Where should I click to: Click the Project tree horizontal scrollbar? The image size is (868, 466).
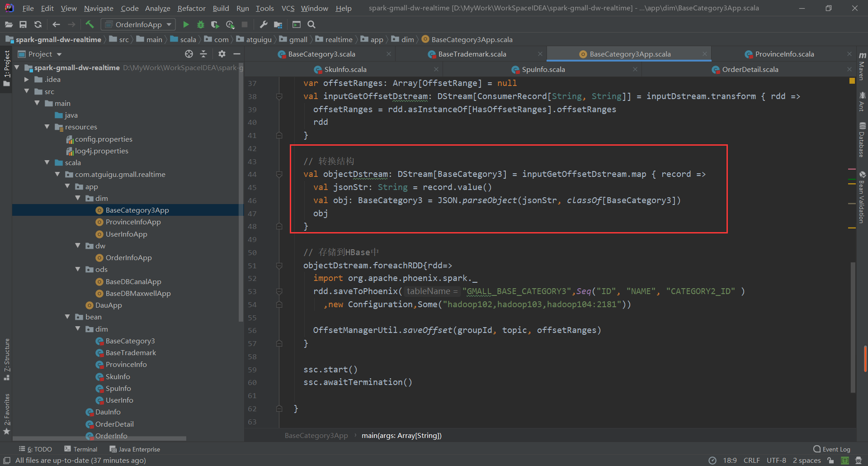99,438
